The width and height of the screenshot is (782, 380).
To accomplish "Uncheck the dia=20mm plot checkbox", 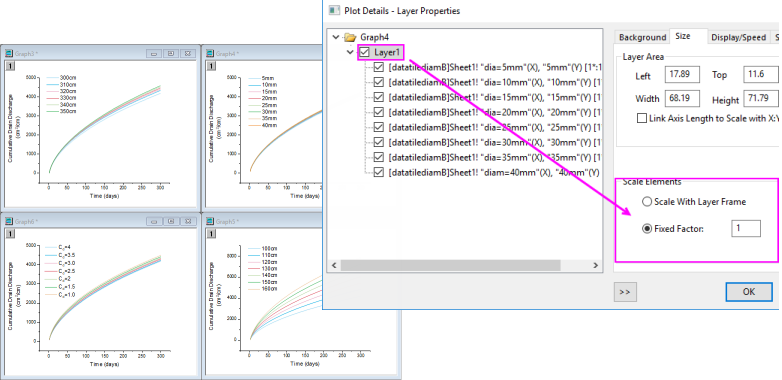I will coord(379,112).
